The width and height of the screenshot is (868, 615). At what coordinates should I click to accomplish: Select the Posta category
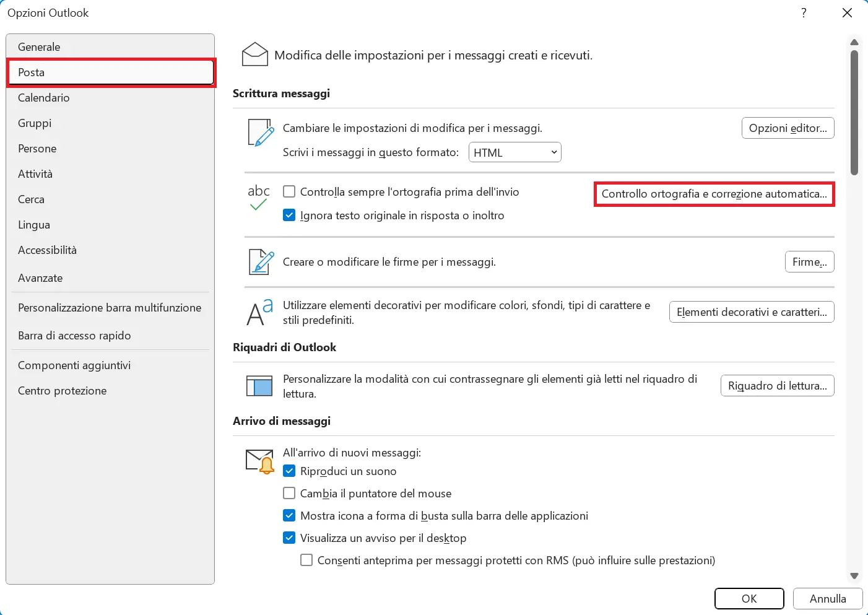click(110, 72)
